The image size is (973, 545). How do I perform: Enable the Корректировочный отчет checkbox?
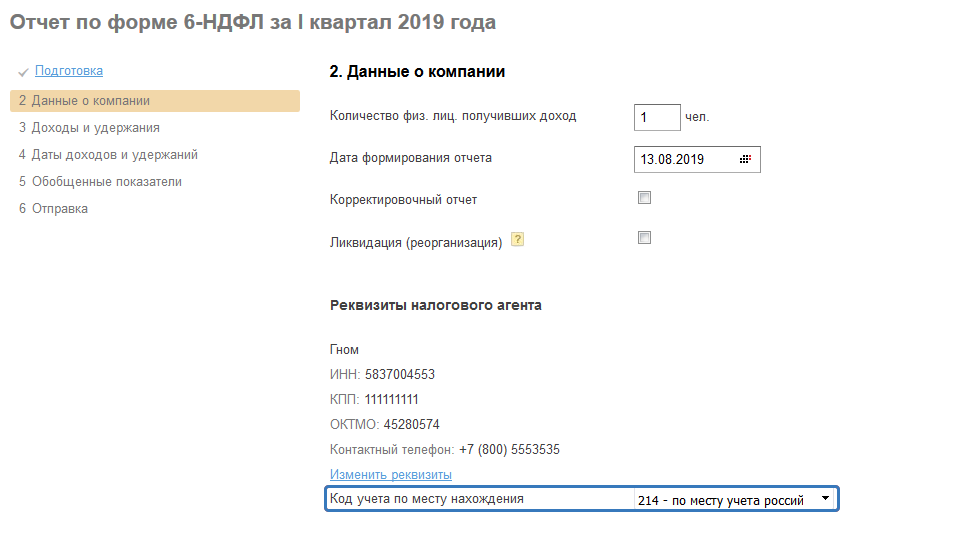[x=644, y=198]
